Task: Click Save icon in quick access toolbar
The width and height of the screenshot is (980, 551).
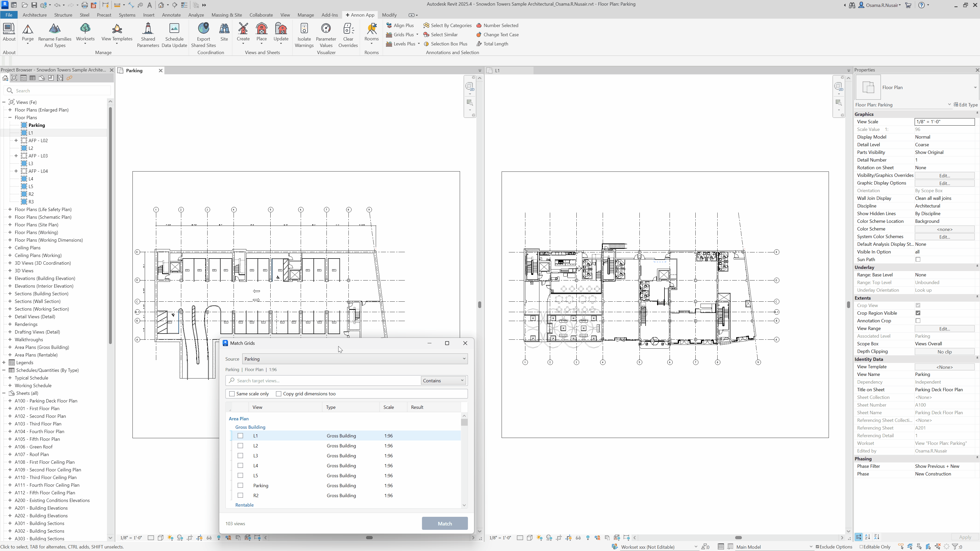Action: tap(34, 5)
